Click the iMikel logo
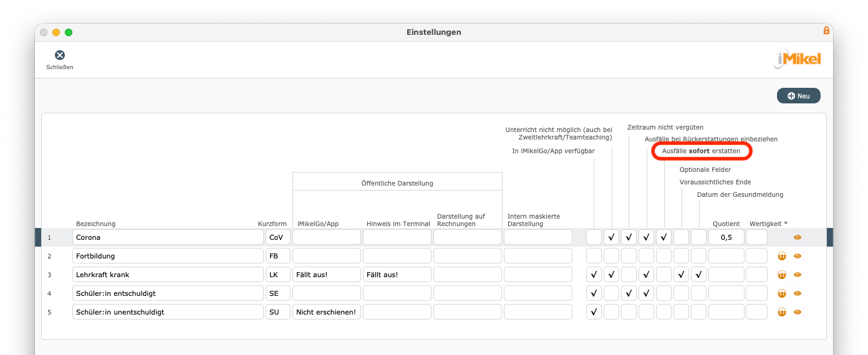The image size is (868, 355). click(798, 59)
